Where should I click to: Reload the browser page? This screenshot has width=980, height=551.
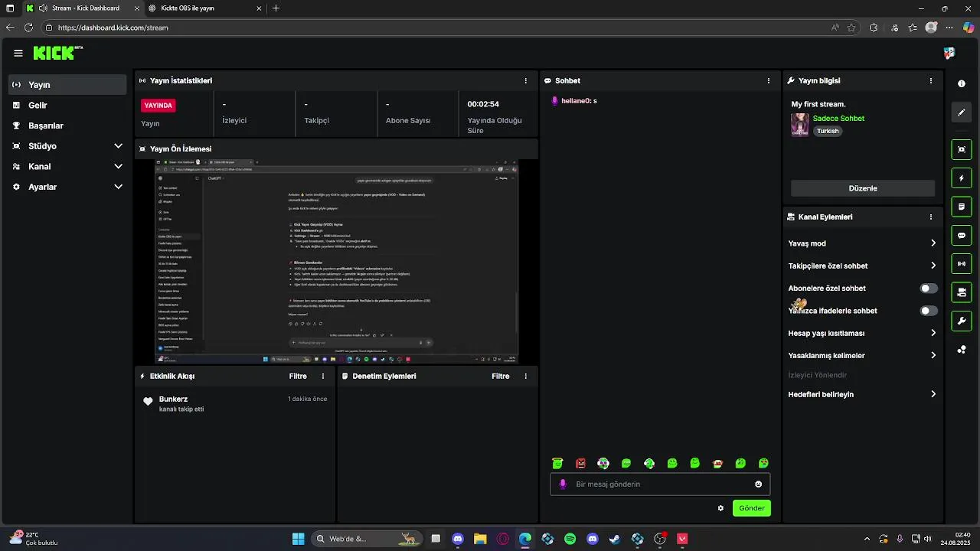(28, 28)
